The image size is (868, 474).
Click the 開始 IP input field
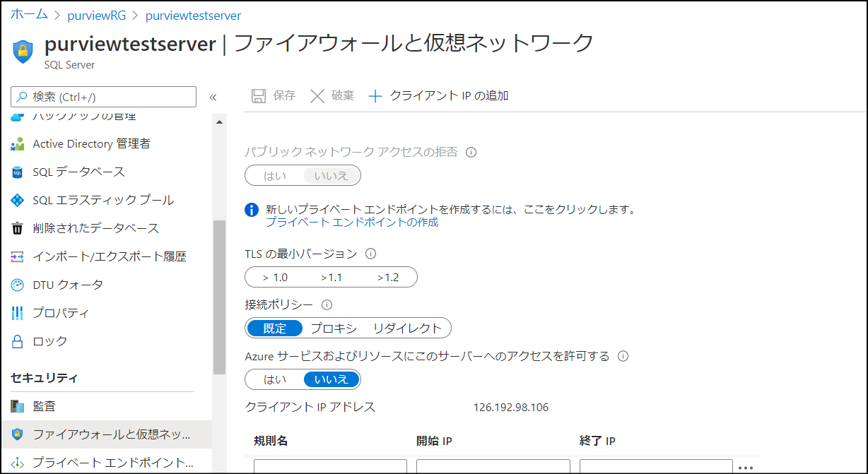click(493, 466)
